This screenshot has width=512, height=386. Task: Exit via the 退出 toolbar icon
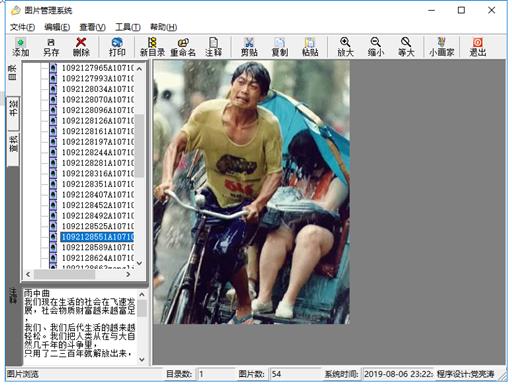[x=478, y=47]
